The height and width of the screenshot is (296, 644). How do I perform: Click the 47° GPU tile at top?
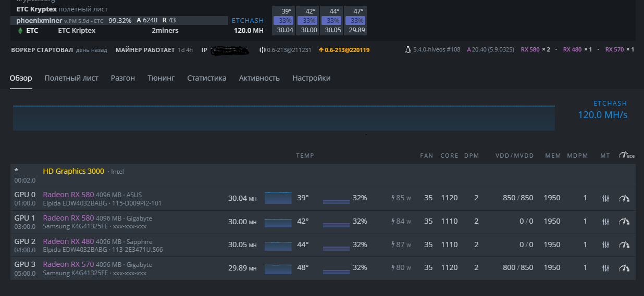[355, 21]
